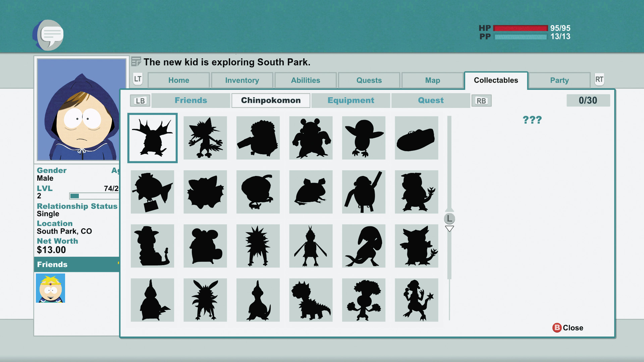The width and height of the screenshot is (644, 362).
Task: Click the 0/30 collected counter
Action: (x=588, y=100)
